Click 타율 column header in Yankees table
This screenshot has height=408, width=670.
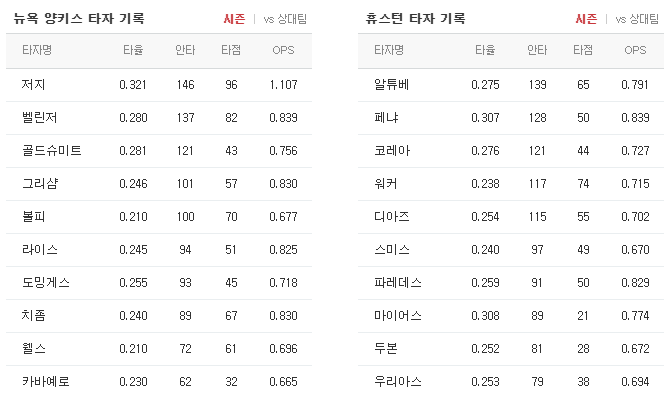click(x=133, y=50)
